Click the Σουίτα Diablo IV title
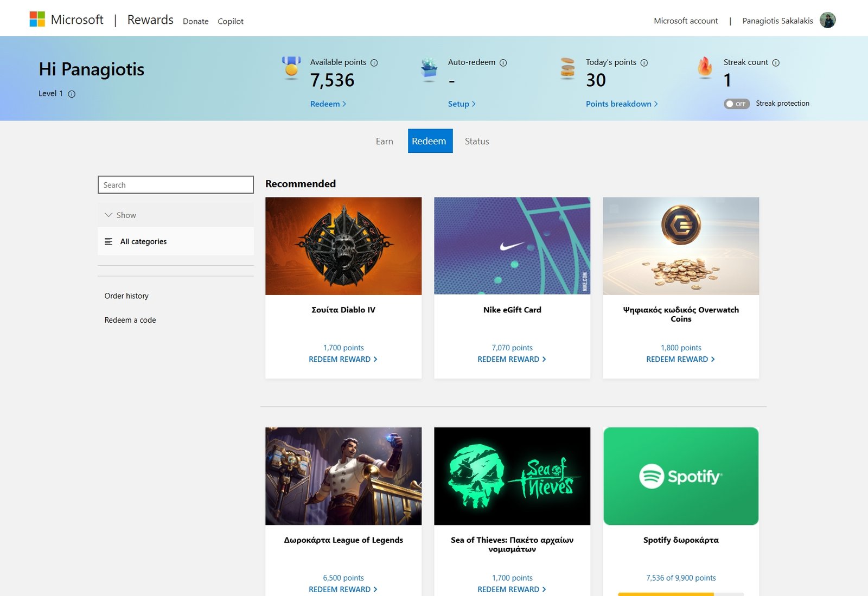The height and width of the screenshot is (596, 868). (x=343, y=310)
